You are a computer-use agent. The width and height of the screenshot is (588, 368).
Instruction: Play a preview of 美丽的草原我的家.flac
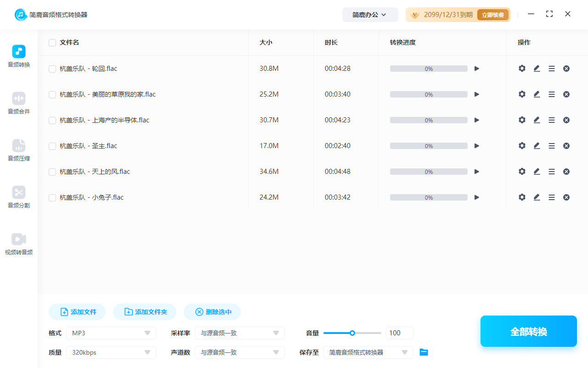point(476,94)
